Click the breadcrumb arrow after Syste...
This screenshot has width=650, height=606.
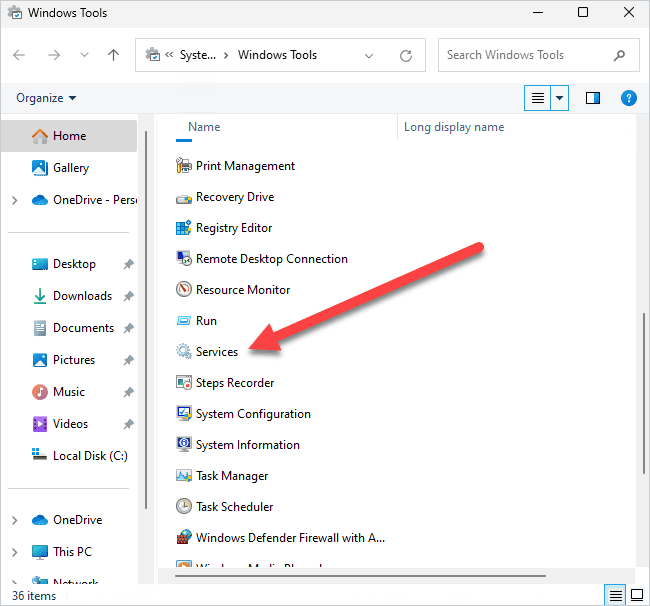[226, 55]
